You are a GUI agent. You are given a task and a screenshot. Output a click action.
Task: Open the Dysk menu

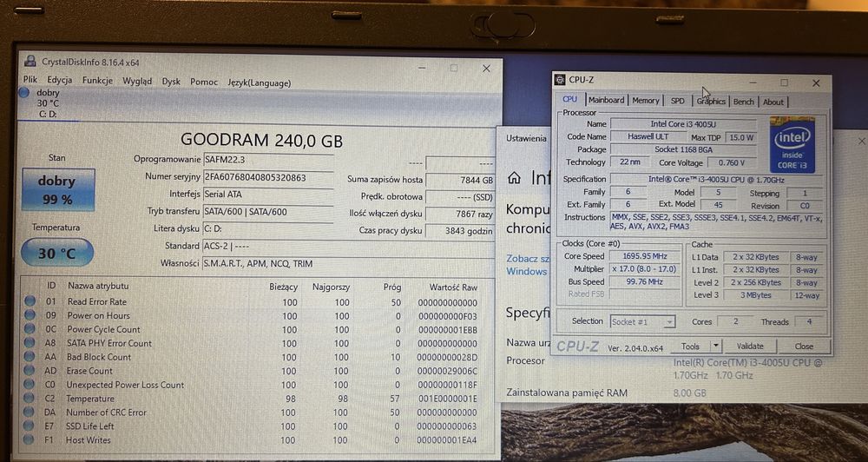(171, 82)
